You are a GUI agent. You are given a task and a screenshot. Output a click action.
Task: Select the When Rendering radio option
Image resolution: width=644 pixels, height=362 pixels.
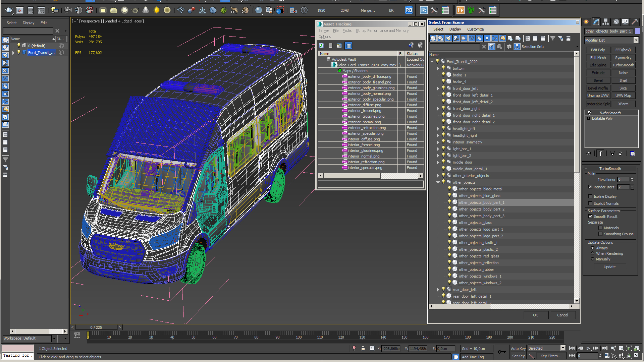[592, 253]
